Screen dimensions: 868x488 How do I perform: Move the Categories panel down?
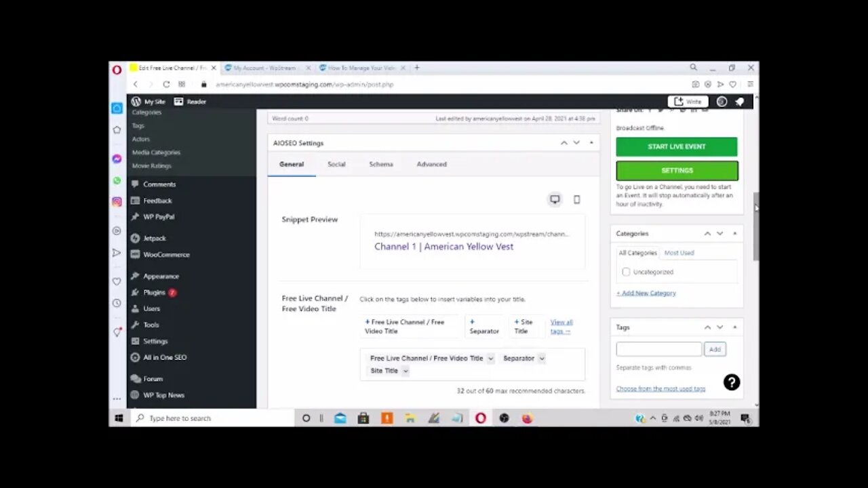[720, 234]
